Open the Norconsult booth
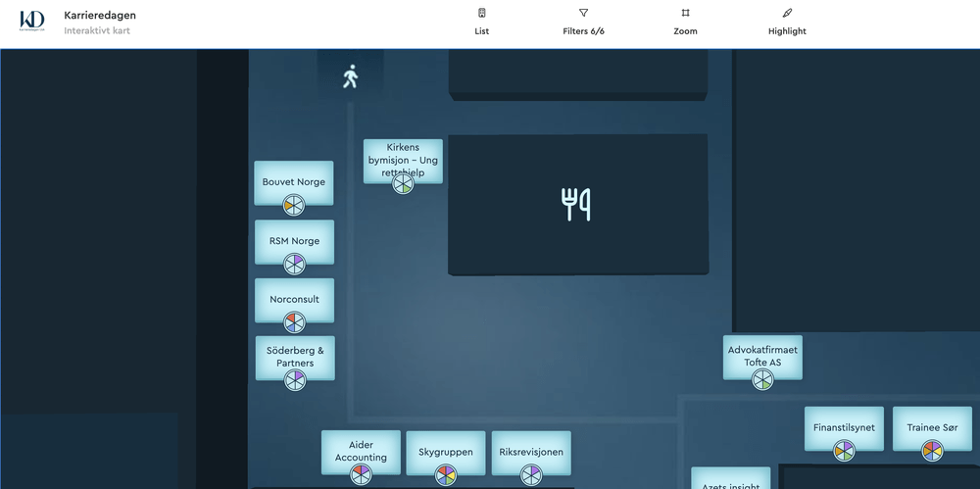The width and height of the screenshot is (980, 489). tap(294, 300)
